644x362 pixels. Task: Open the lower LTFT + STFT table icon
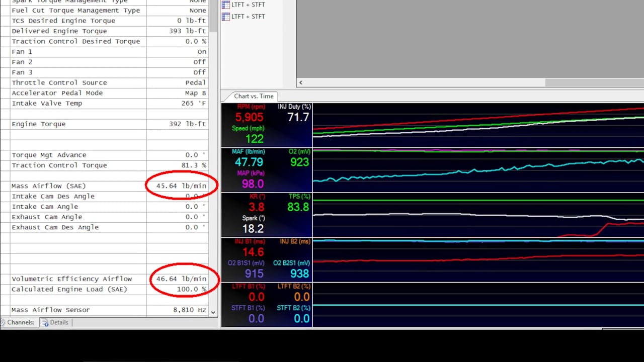pyautogui.click(x=226, y=17)
